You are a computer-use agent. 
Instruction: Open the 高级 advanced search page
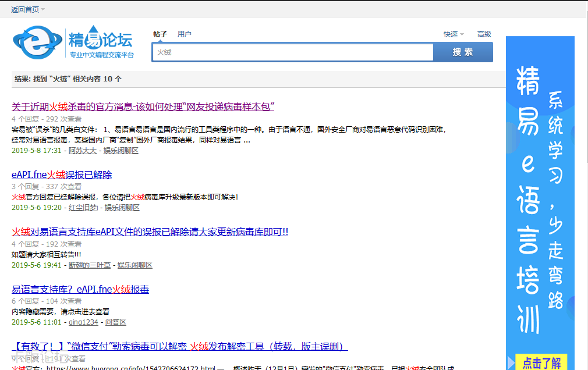tap(484, 34)
